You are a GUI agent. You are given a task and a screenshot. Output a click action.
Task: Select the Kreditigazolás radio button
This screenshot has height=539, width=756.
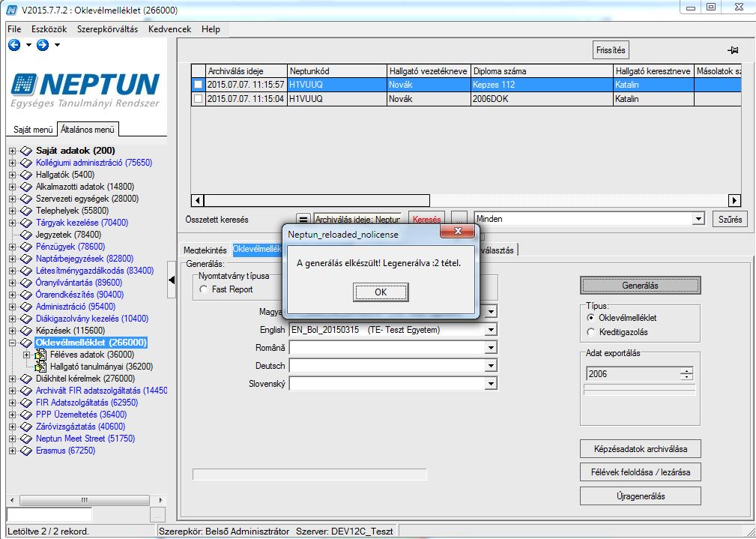click(590, 332)
